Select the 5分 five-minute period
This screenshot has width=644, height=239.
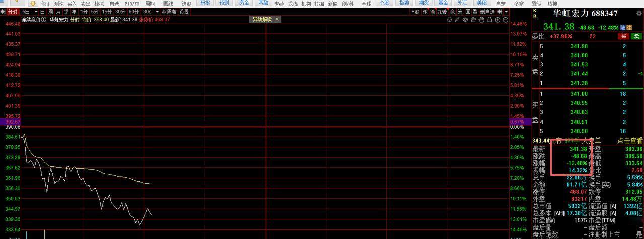[x=95, y=12]
